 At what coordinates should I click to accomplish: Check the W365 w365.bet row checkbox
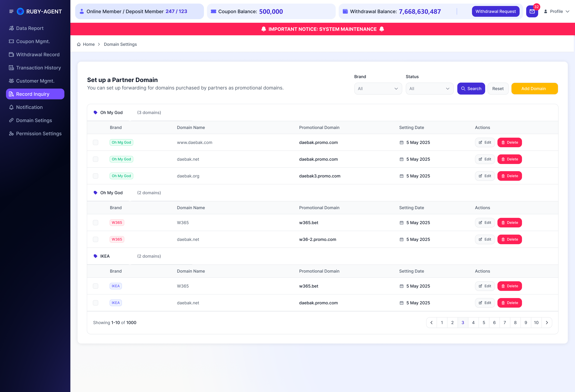click(96, 223)
